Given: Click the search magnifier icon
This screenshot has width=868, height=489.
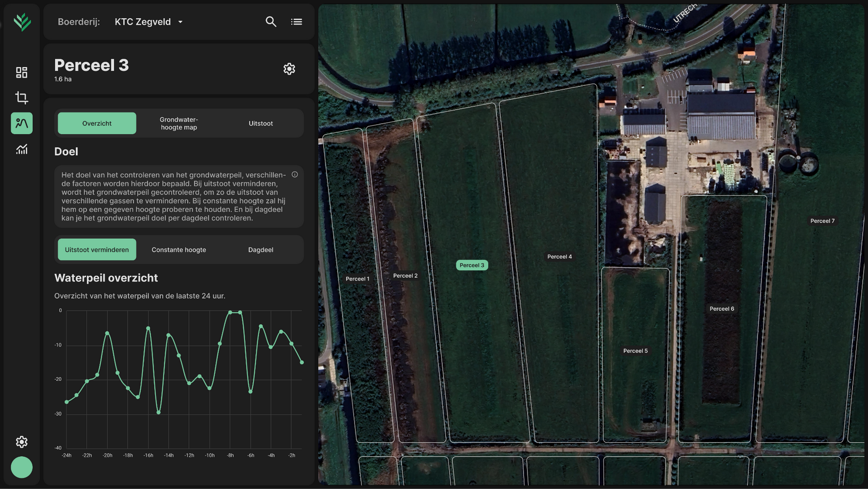Looking at the screenshot, I should click(271, 22).
